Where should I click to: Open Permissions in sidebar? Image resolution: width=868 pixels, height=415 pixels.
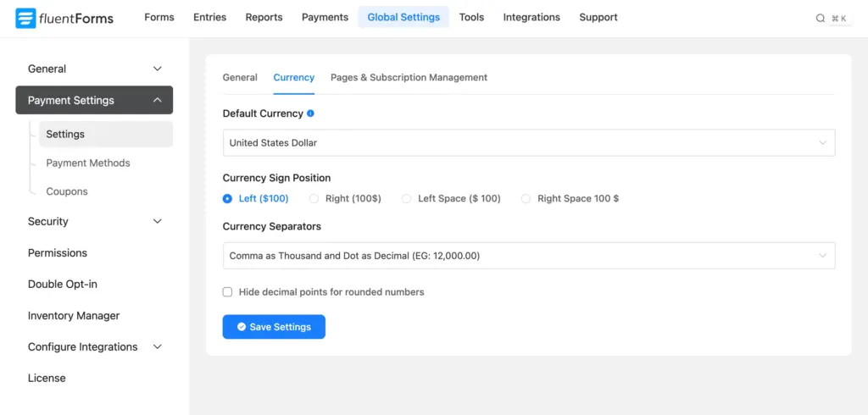58,253
